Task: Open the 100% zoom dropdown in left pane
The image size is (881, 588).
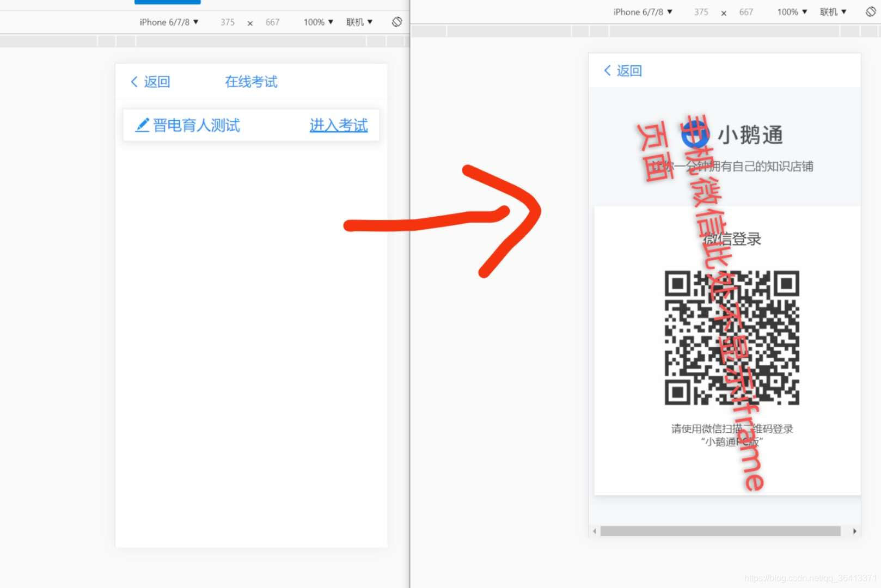Action: point(319,22)
